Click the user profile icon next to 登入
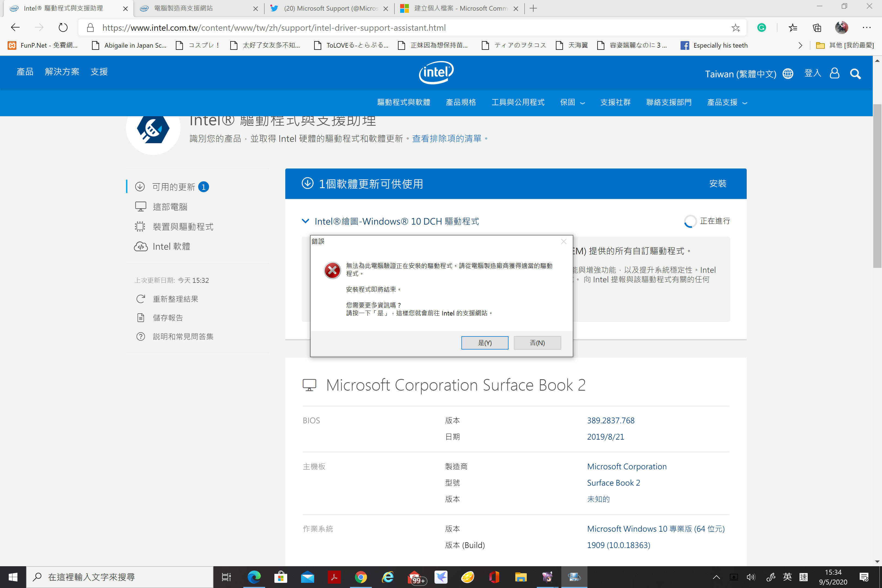The height and width of the screenshot is (588, 882). tap(834, 73)
